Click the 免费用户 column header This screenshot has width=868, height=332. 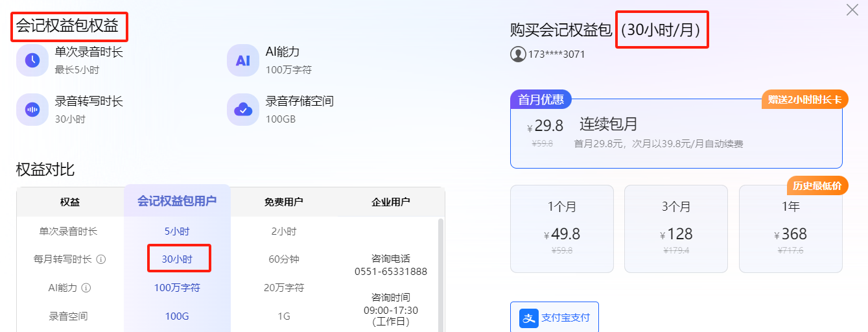[x=284, y=202]
